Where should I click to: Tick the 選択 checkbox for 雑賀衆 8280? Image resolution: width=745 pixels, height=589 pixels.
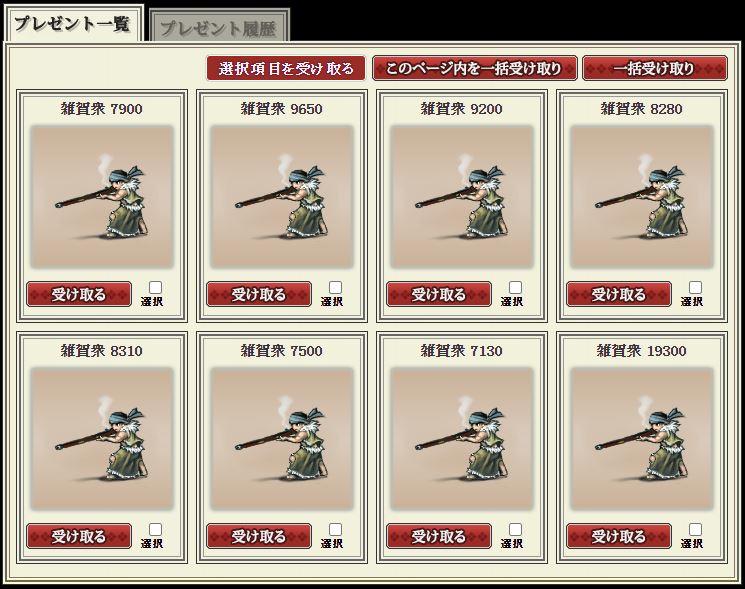pyautogui.click(x=696, y=287)
